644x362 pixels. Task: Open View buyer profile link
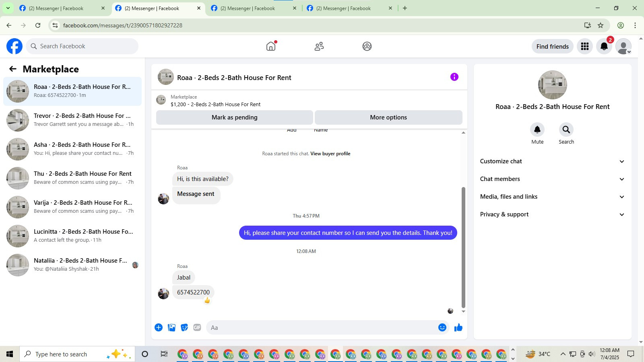point(330,154)
